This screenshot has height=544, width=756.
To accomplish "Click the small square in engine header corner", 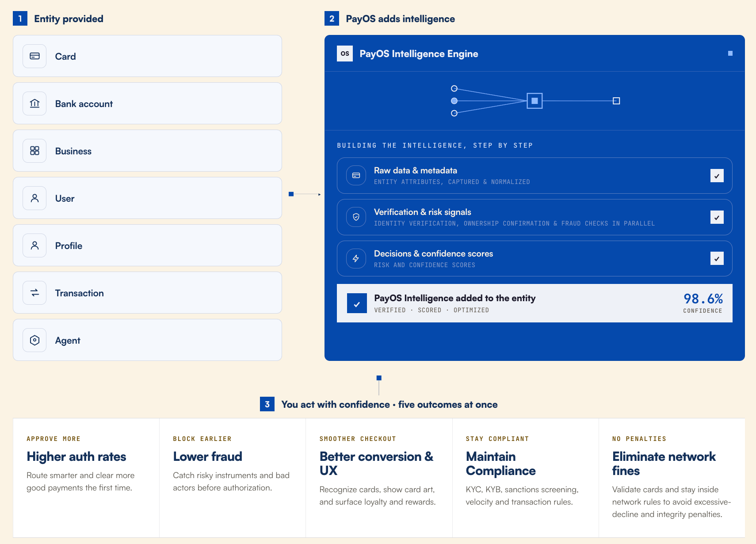I will (x=730, y=54).
